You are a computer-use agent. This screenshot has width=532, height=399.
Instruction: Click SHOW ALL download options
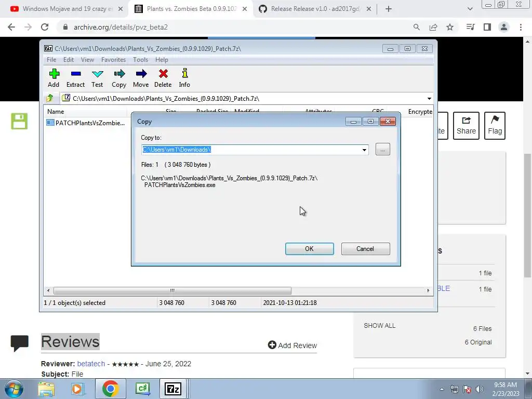click(x=380, y=326)
